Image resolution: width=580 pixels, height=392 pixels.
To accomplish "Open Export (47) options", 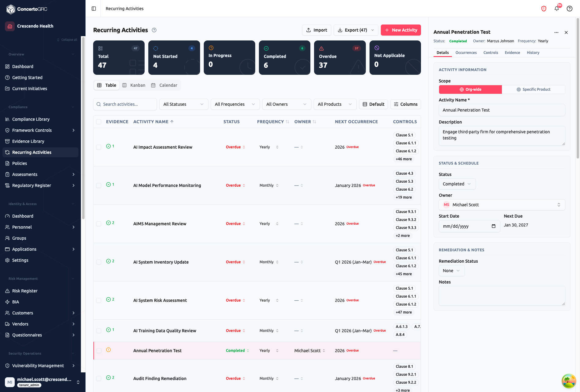I will click(x=356, y=30).
